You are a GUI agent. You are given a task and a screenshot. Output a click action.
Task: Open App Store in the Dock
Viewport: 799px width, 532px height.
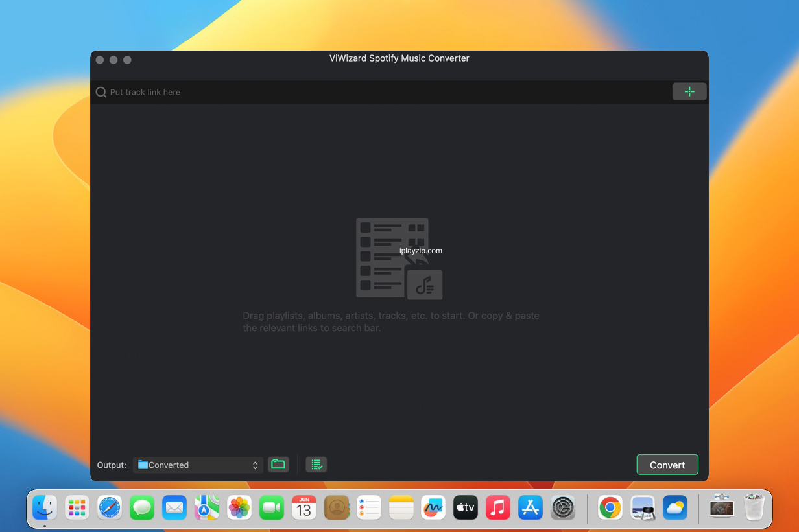pos(531,508)
